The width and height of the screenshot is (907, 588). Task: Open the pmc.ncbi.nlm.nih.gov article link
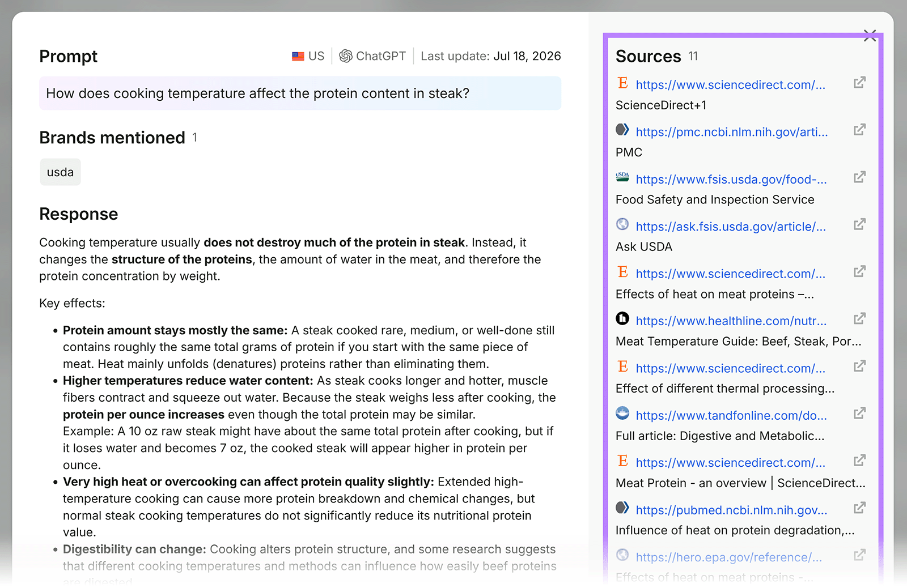(731, 132)
